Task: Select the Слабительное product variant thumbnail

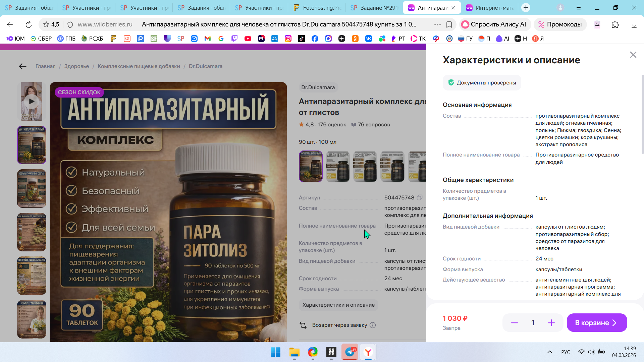Action: coord(338,167)
